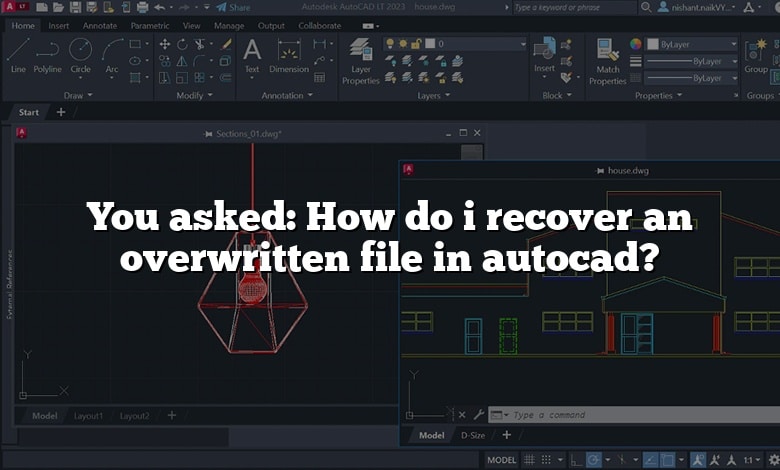
Task: Click the Create Block icon
Action: (x=566, y=45)
